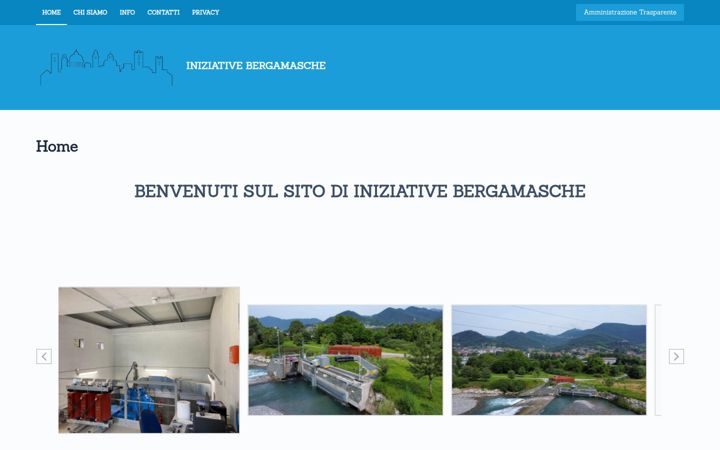Viewport: 720px width, 450px height.
Task: Click the INIZIATIVE BERGAMASCHE site title
Action: (x=256, y=66)
